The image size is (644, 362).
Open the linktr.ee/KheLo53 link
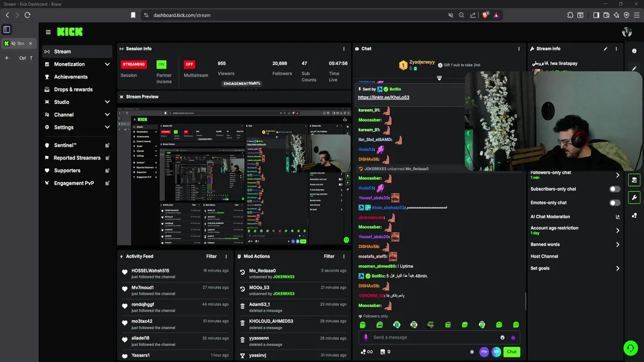[383, 98]
